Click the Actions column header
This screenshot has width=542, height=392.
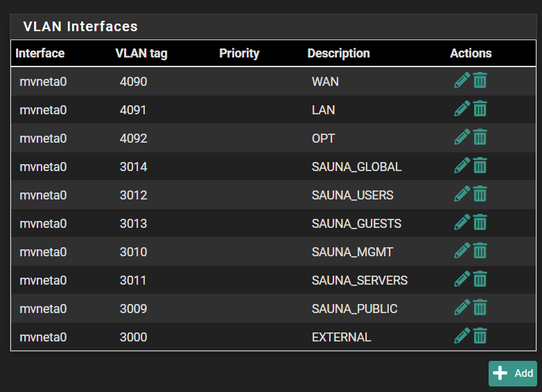[x=471, y=53]
